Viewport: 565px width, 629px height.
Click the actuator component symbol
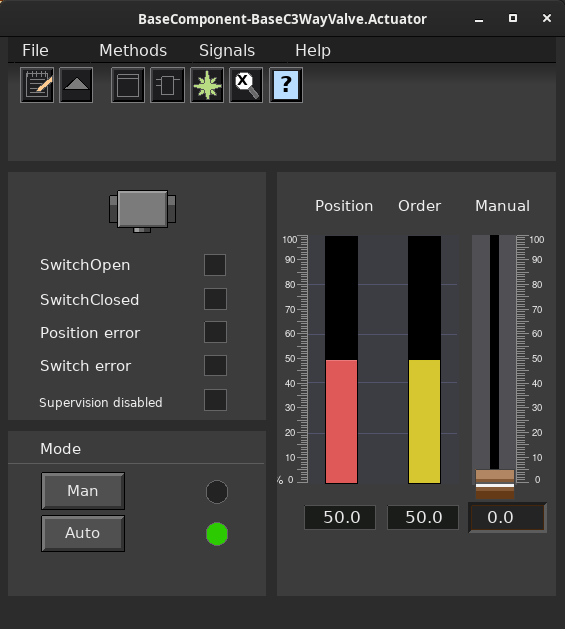pos(142,211)
